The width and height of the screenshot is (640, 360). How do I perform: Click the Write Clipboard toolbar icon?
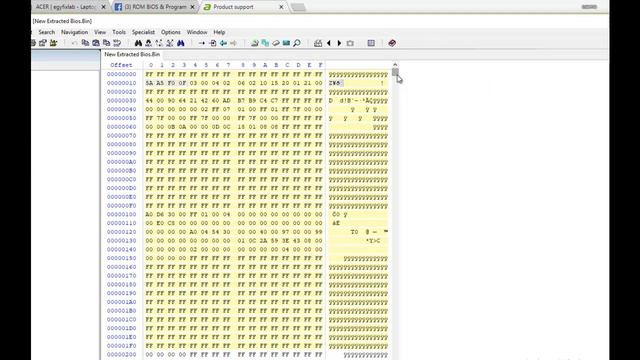click(96, 43)
